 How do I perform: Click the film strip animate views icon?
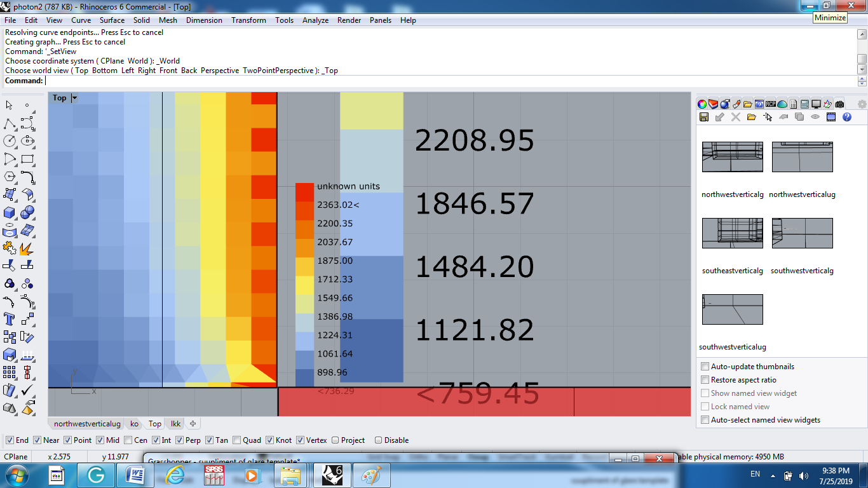click(x=831, y=117)
